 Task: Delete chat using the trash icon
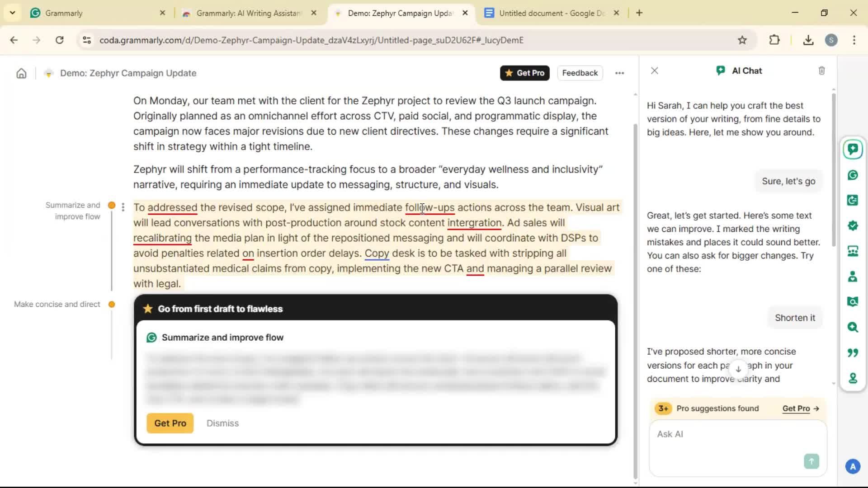pos(821,71)
